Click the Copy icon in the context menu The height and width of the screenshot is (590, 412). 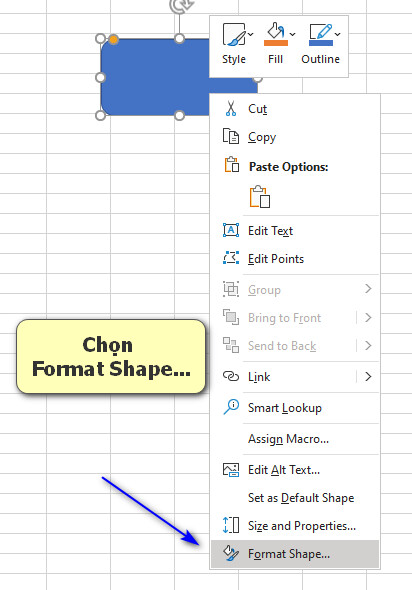tap(231, 136)
